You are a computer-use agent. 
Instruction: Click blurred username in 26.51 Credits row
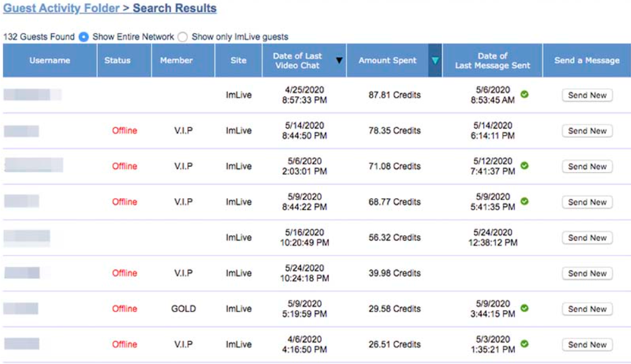click(x=21, y=344)
